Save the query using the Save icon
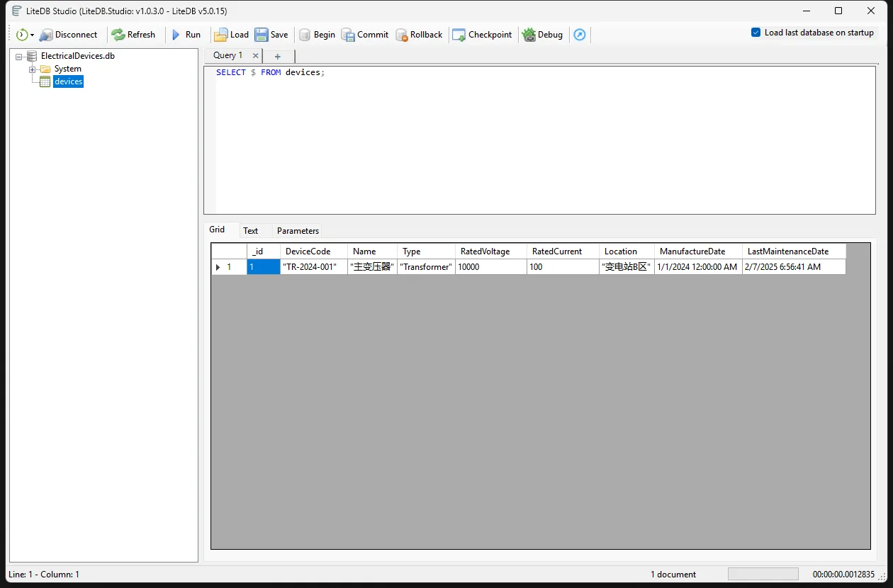Screen dimensions: 893x588 point(262,35)
